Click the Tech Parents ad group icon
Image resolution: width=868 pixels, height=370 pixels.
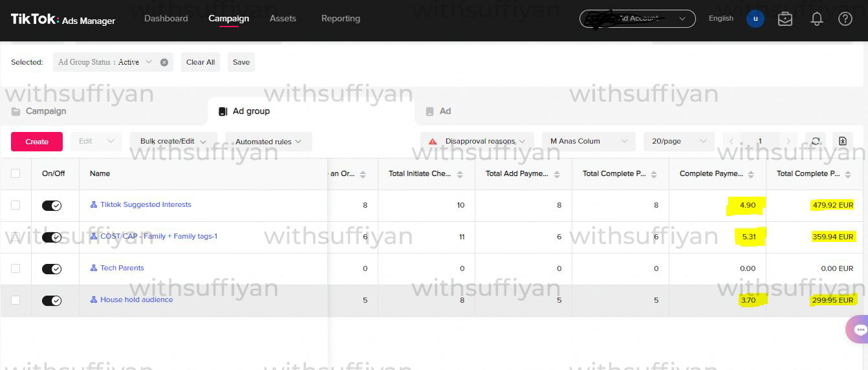pos(94,268)
